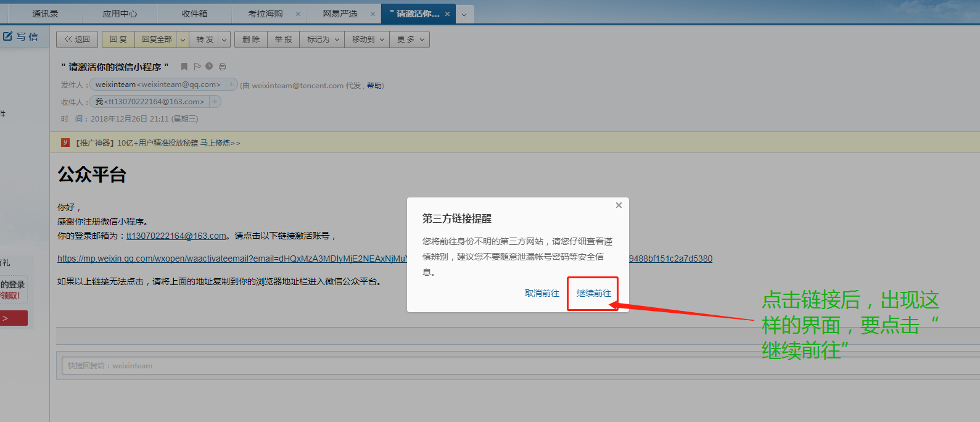
Task: Expand the 回复全部 dropdown arrow
Action: (x=183, y=39)
